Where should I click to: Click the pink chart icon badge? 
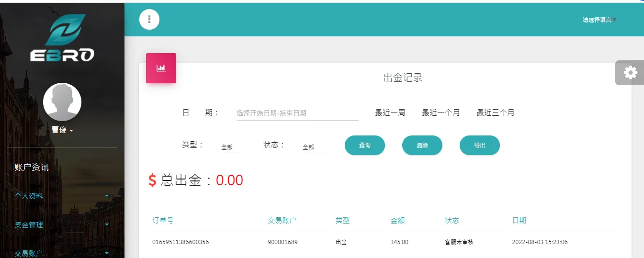coord(161,68)
